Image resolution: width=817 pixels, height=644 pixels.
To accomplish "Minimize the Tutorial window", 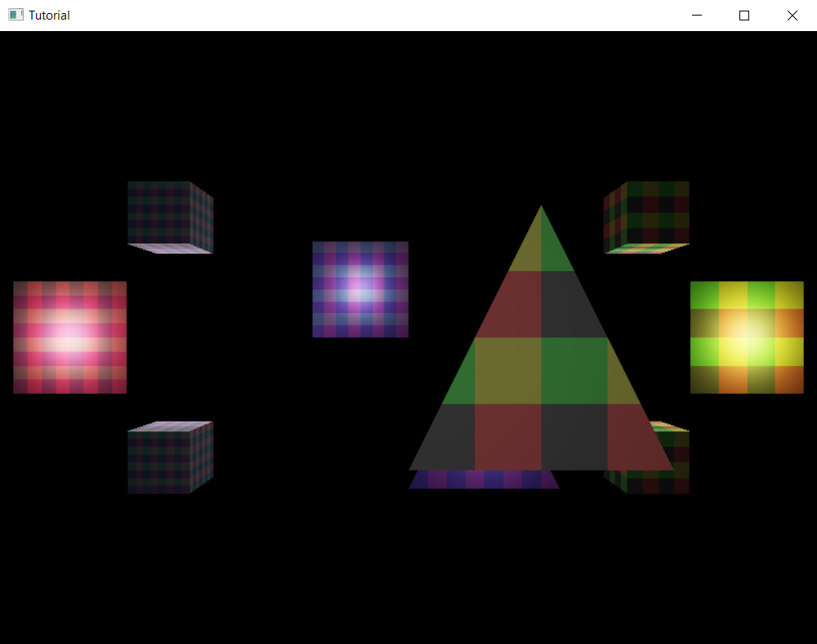I will pos(696,15).
